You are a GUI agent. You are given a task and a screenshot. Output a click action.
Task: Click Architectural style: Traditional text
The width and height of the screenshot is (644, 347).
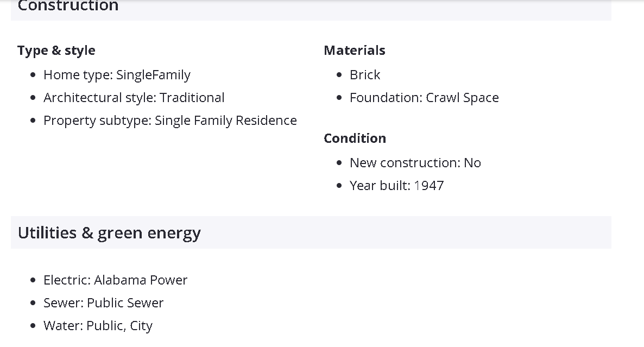point(134,98)
